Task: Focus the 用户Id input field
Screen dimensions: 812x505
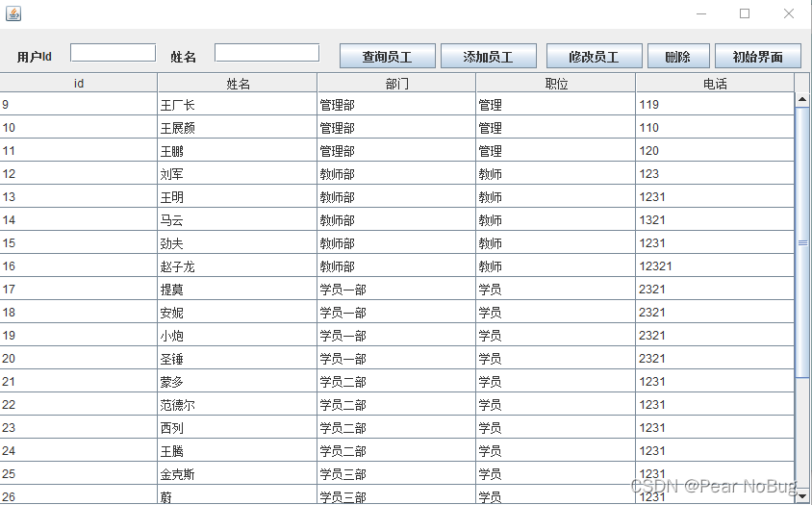Action: [113, 53]
